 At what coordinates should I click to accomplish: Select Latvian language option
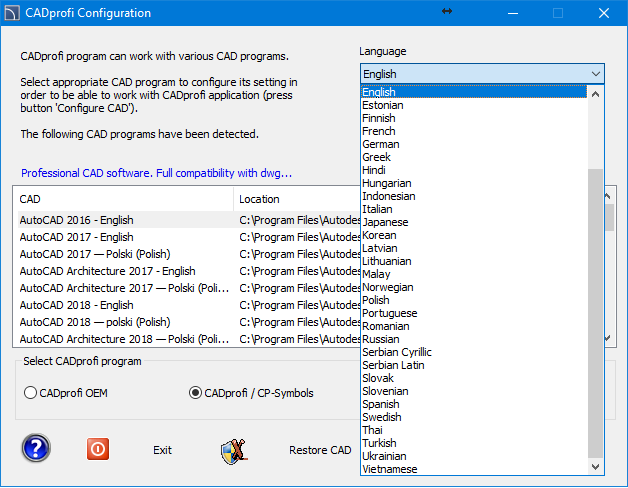pos(474,248)
